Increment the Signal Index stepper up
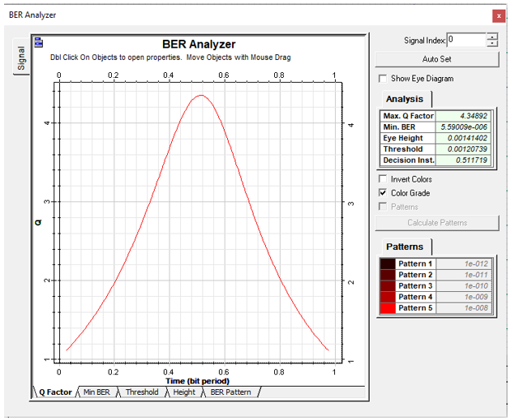 click(492, 36)
